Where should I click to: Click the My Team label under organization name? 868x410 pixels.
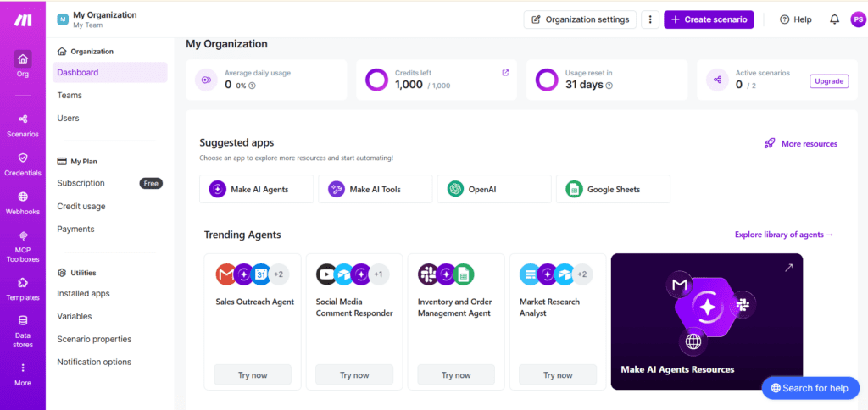[87, 25]
